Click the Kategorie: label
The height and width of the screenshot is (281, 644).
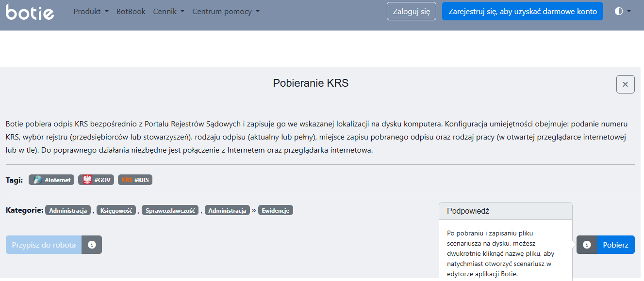(x=24, y=210)
